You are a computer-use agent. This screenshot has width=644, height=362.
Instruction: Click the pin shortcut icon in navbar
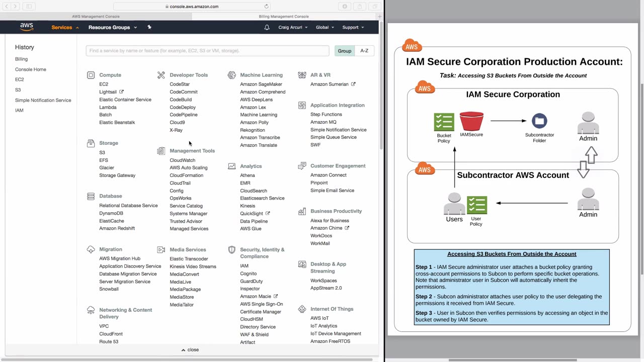click(x=149, y=27)
